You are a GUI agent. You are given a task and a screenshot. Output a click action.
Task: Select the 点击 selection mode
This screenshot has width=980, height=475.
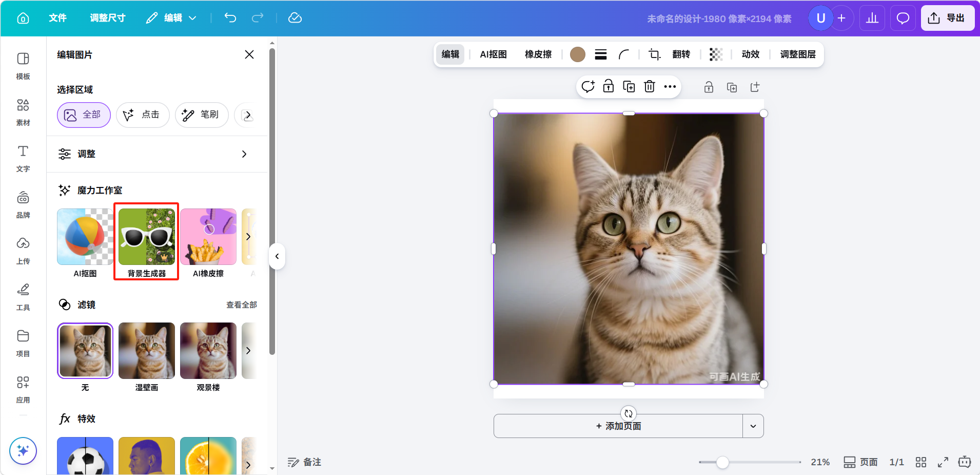[x=143, y=115]
